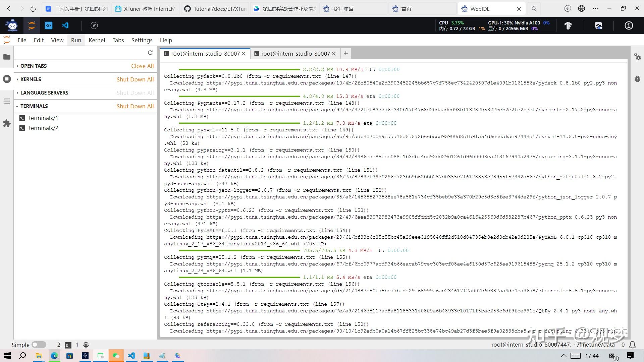The image size is (644, 362).
Task: Click Shut Down All for kernels
Action: coord(135,79)
